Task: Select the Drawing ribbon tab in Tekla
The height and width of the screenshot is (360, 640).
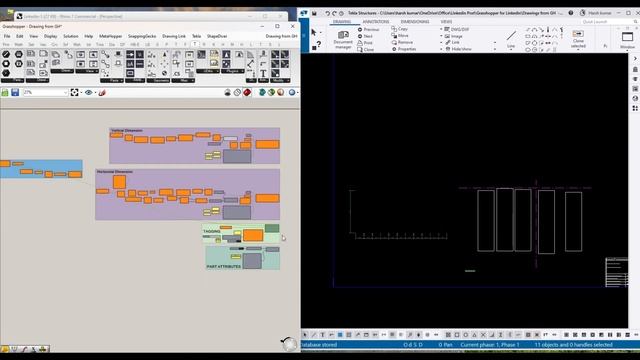Action: 342,22
